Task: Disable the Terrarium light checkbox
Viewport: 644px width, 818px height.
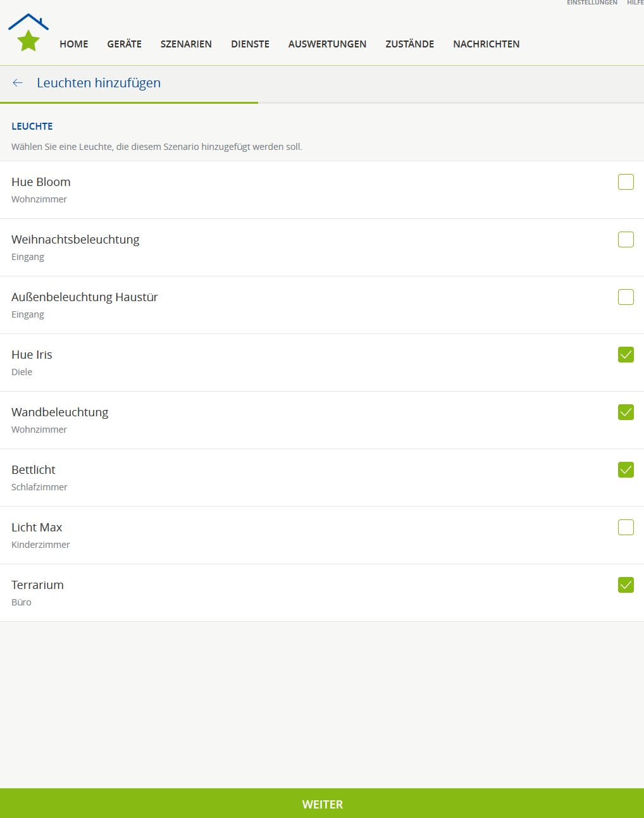Action: coord(625,585)
